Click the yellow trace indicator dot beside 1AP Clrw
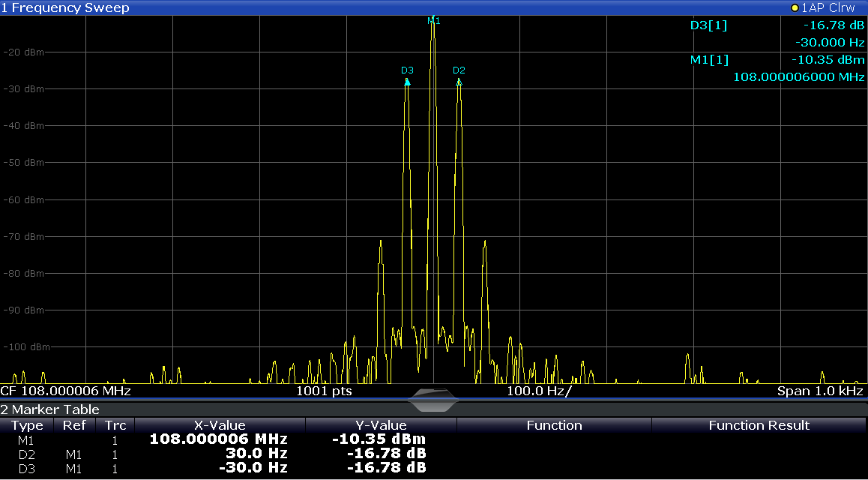 pos(795,7)
